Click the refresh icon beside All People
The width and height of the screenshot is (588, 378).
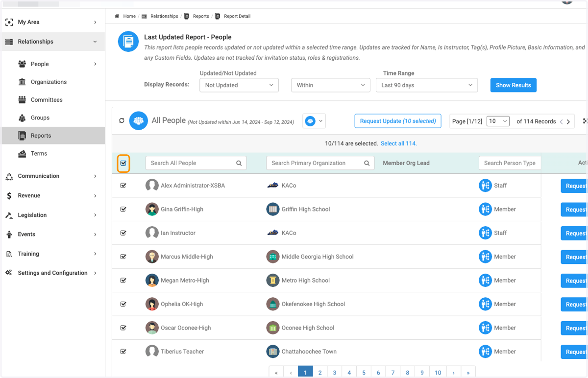(122, 120)
